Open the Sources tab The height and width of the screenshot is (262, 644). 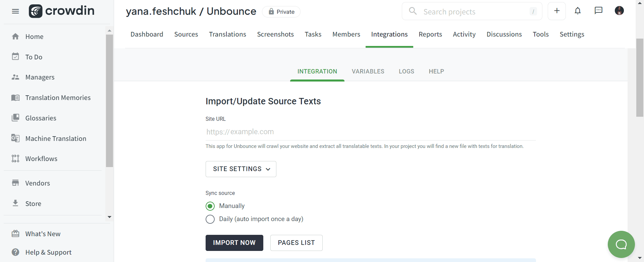click(186, 34)
